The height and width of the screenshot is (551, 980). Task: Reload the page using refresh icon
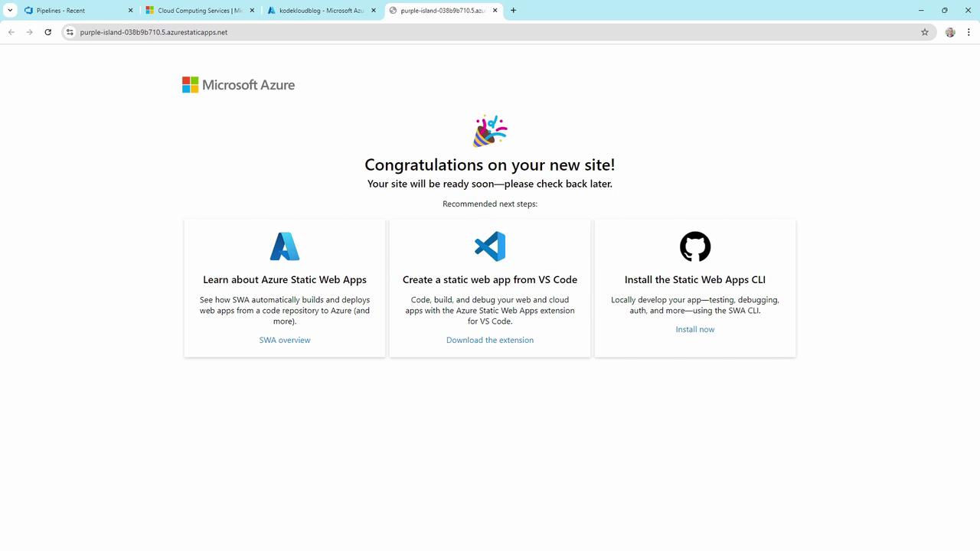pyautogui.click(x=48, y=32)
